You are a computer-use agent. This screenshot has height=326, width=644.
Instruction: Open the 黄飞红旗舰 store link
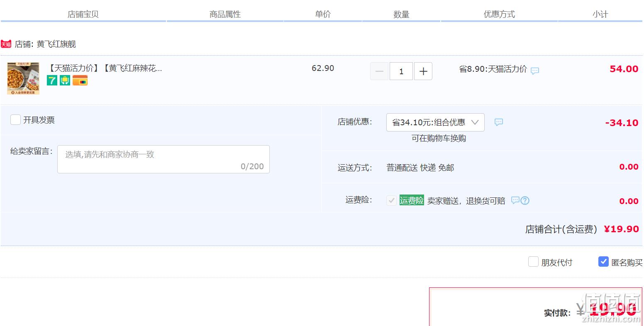pyautogui.click(x=56, y=44)
